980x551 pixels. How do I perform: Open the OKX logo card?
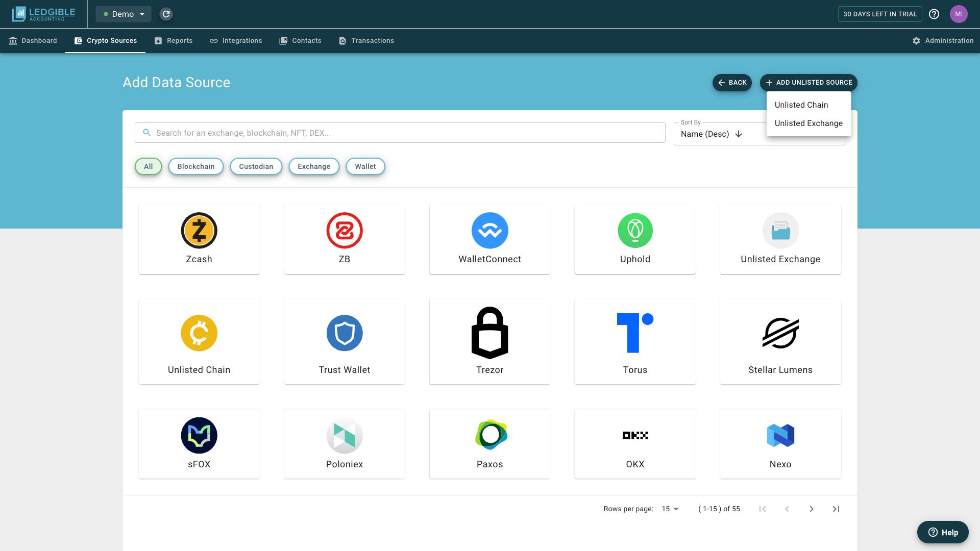pos(635,444)
